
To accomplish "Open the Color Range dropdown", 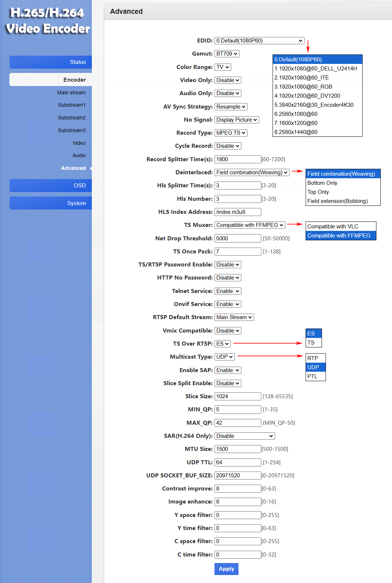I will tap(223, 67).
